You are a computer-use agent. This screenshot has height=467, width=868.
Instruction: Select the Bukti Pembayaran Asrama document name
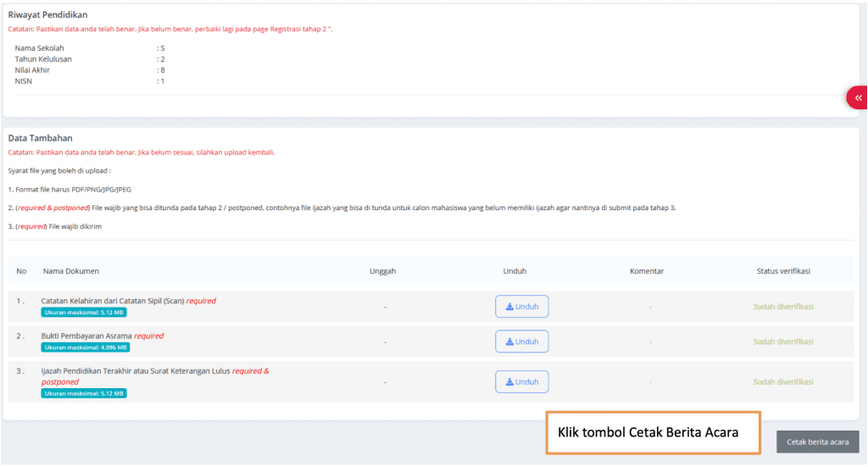(86, 336)
